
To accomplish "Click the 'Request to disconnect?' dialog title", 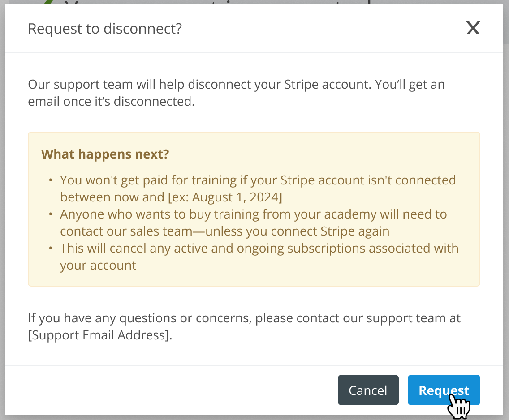I will (x=105, y=29).
